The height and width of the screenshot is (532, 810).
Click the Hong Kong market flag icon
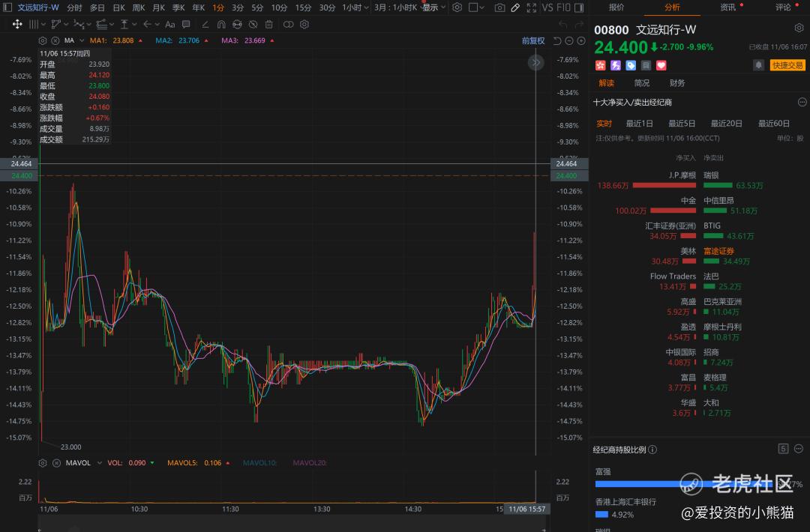tap(600, 65)
